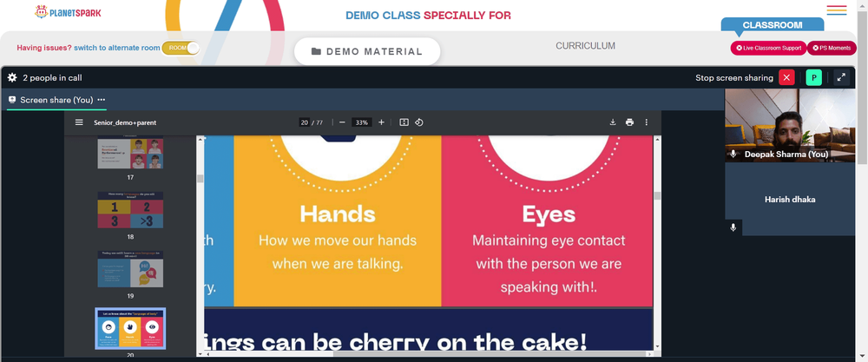Screen dimensions: 868x362
Task: Select page 19 thumbnail
Action: [x=130, y=269]
